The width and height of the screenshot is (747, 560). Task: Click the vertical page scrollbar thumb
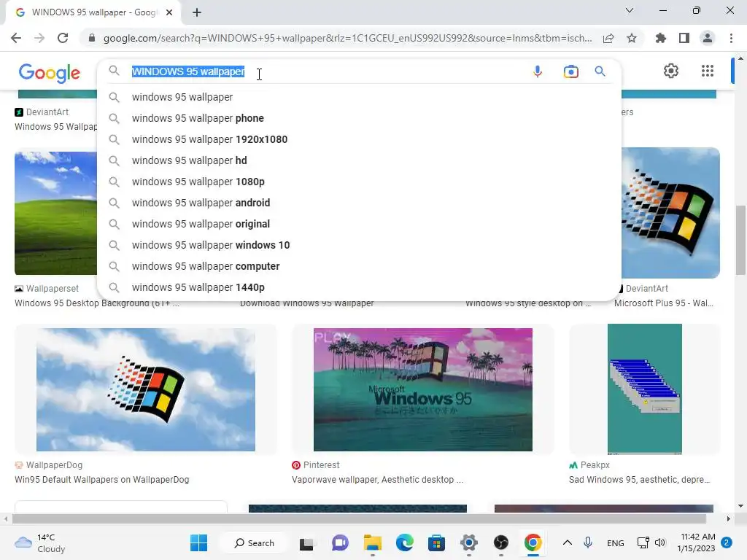tap(740, 241)
